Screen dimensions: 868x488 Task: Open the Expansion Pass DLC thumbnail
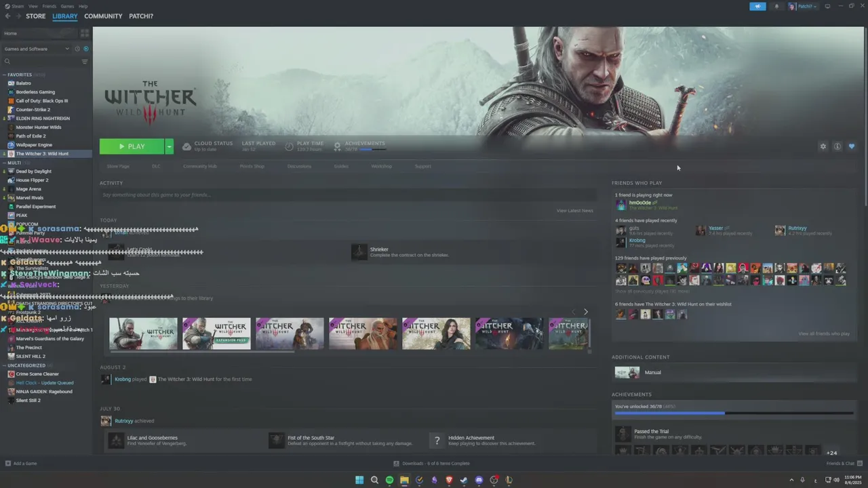(x=216, y=333)
